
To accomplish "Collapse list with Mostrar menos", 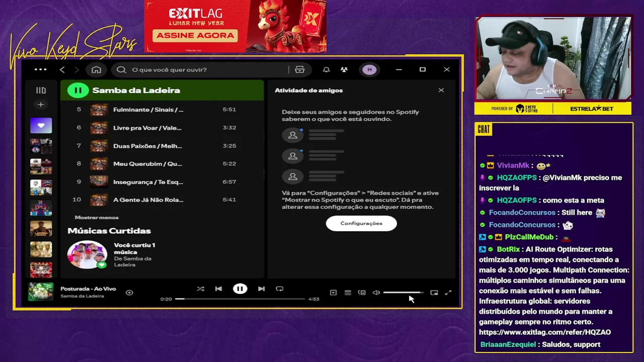I will (x=97, y=217).
